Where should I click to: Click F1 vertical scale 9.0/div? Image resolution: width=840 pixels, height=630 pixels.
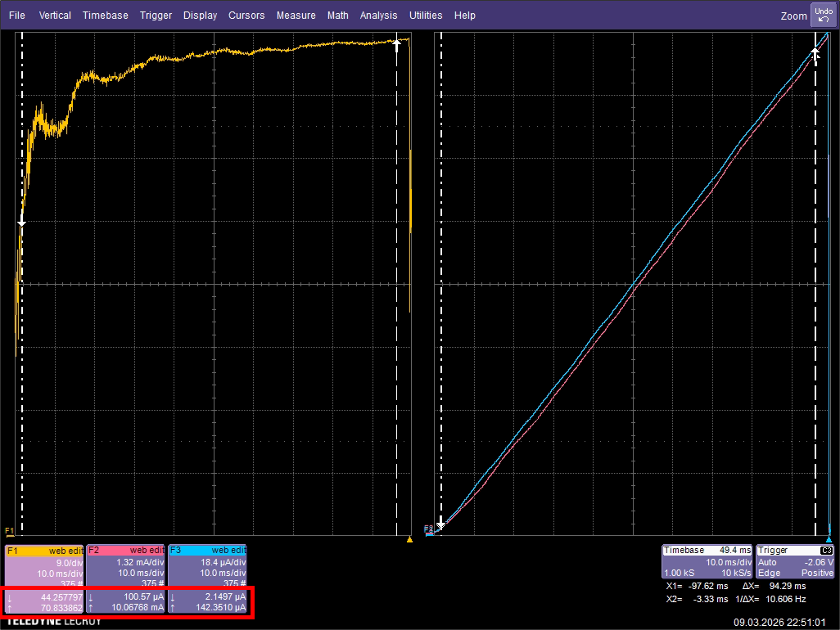pyautogui.click(x=70, y=563)
